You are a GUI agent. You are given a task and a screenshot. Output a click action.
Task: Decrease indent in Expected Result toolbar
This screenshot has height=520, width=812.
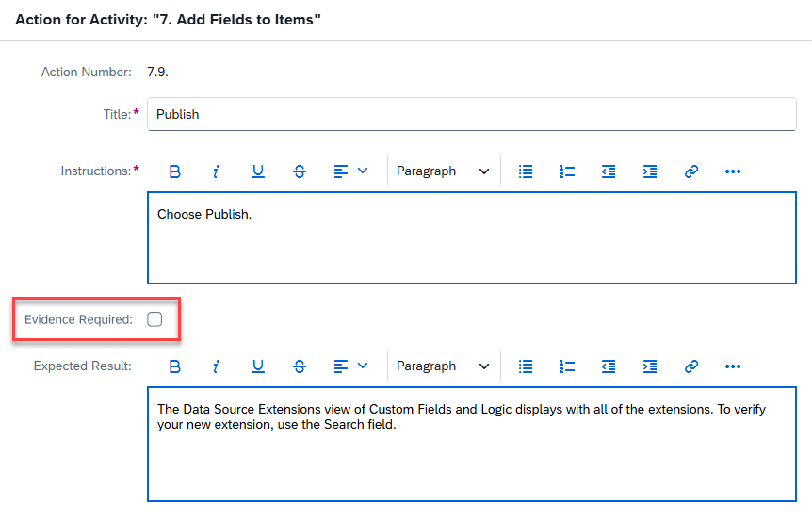point(609,366)
